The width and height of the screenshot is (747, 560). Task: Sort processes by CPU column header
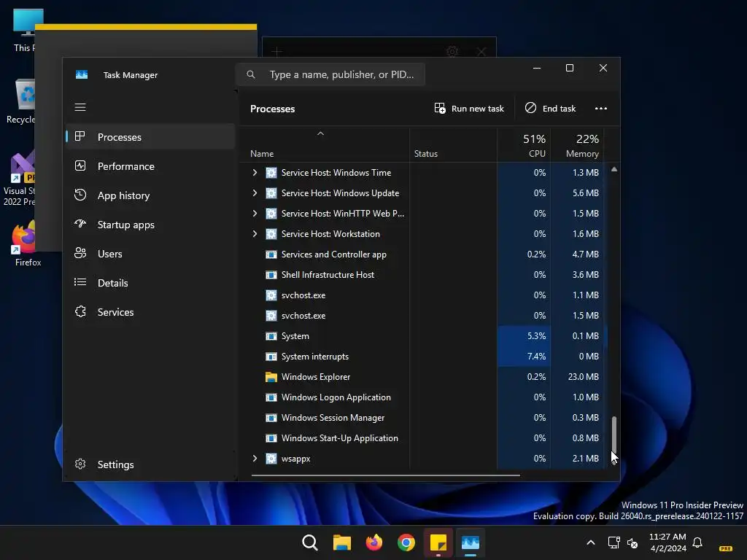coord(524,146)
